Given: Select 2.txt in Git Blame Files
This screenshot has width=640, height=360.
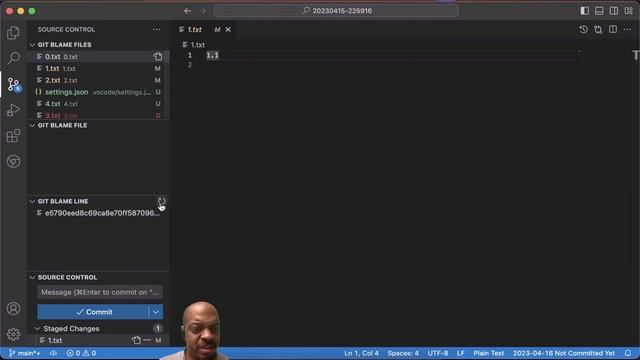Looking at the screenshot, I should (98, 80).
